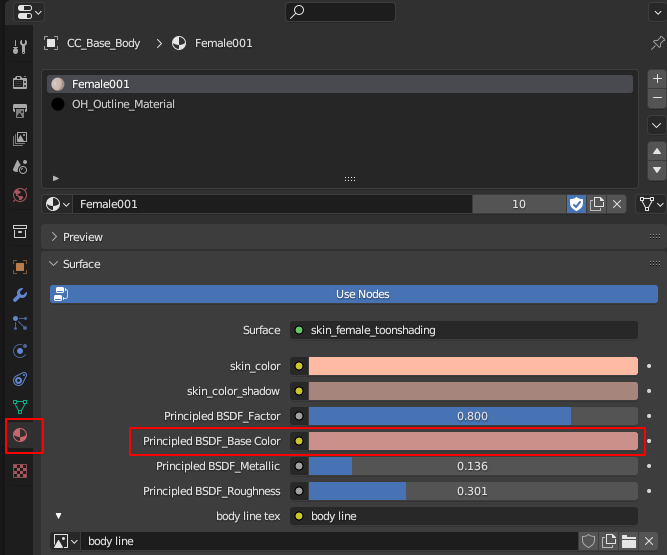
Task: Duplicate the Female001 material
Action: tap(597, 204)
